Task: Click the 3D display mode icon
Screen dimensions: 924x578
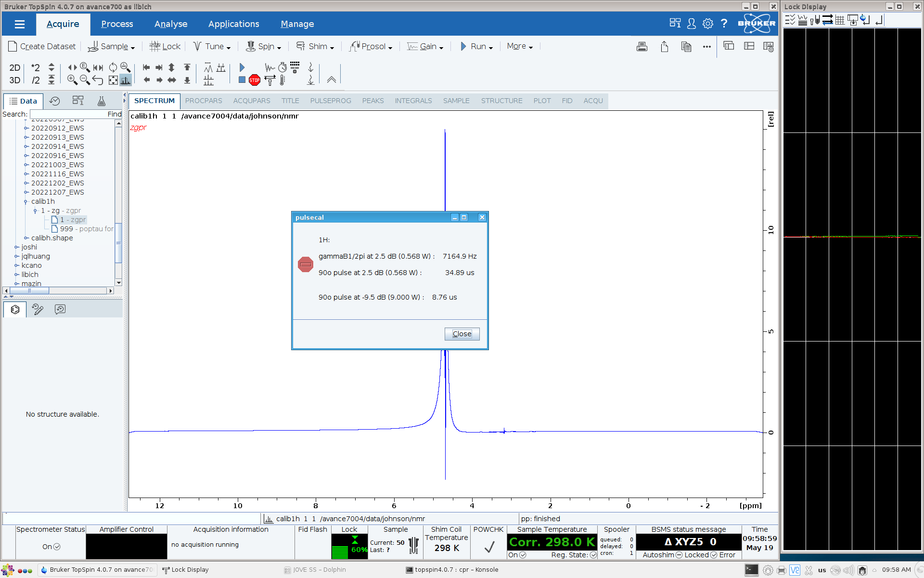Action: coord(14,80)
